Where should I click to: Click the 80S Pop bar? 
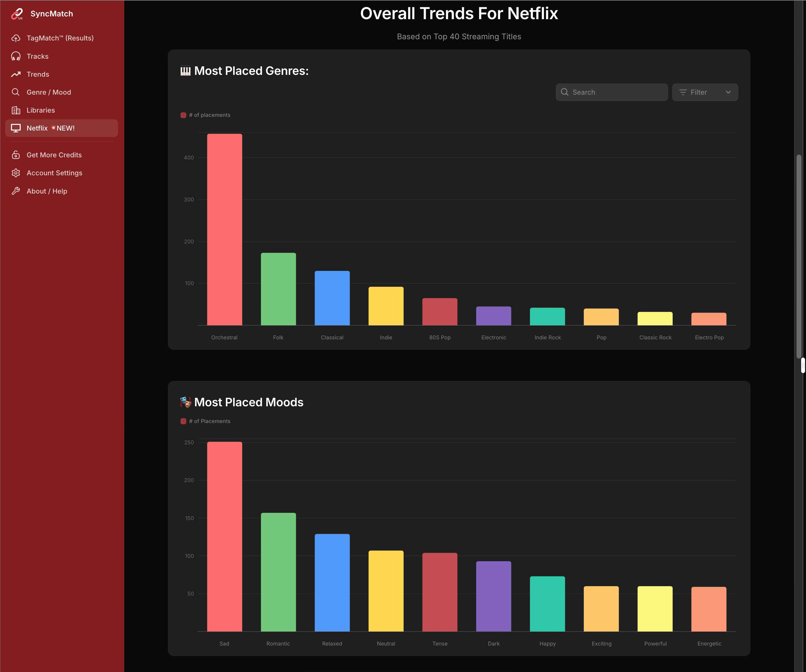point(440,312)
